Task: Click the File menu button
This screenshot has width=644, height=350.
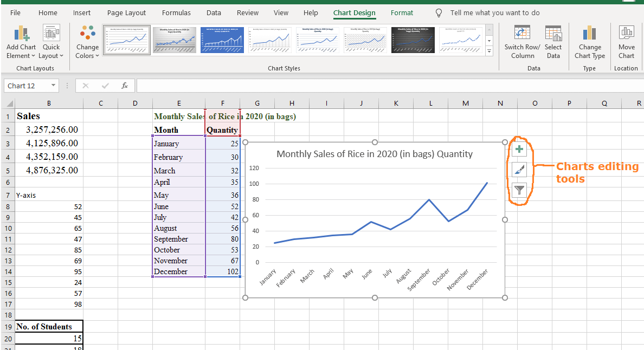Action: pyautogui.click(x=15, y=12)
